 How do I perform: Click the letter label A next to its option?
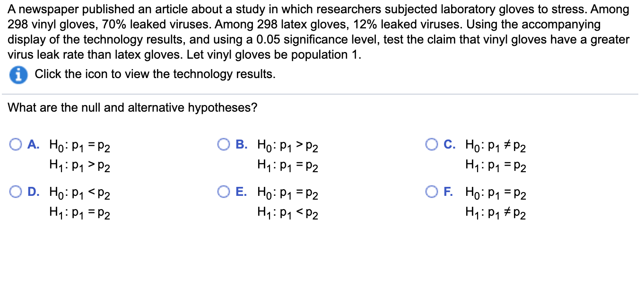32,144
